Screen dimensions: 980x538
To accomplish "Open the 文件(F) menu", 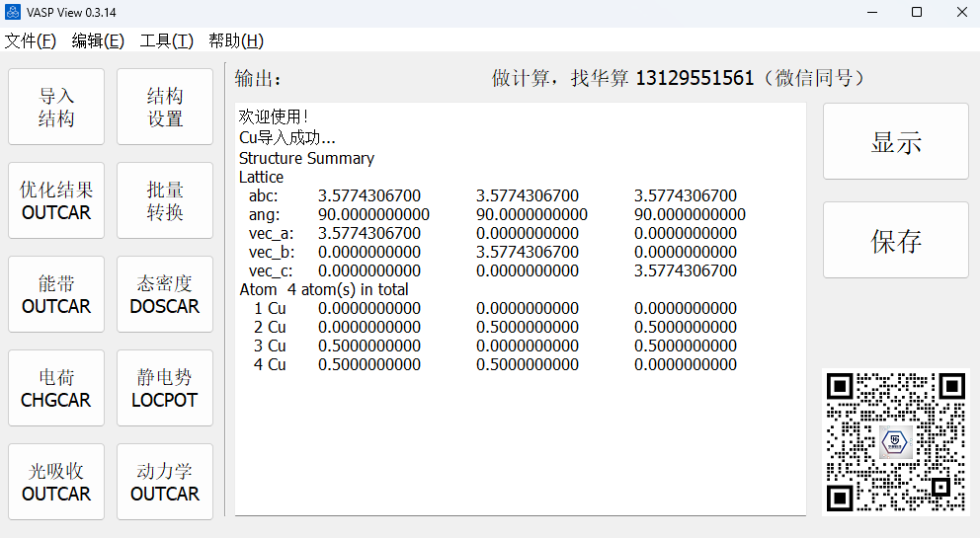I will [31, 40].
